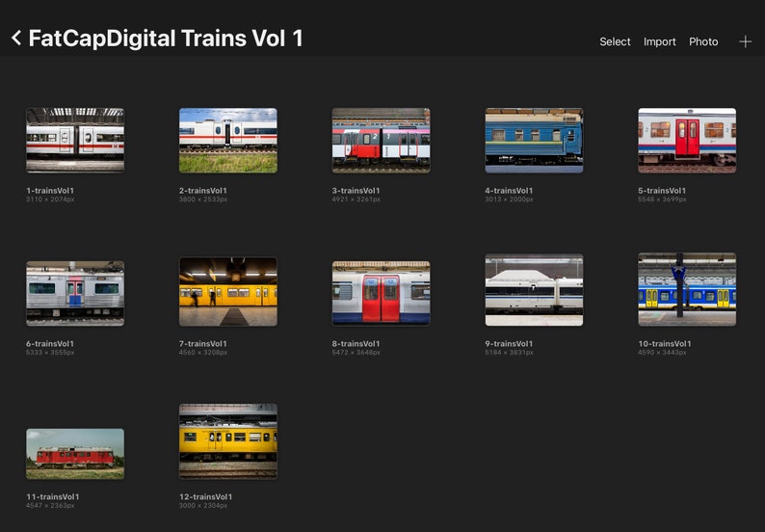
Task: Click the 9-trainsVol1 name label
Action: point(509,344)
